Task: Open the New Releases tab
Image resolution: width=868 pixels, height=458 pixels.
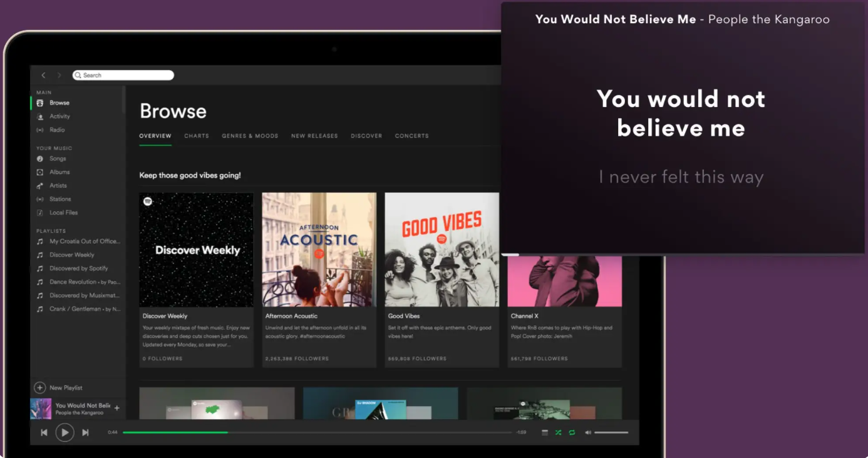Action: pos(314,136)
